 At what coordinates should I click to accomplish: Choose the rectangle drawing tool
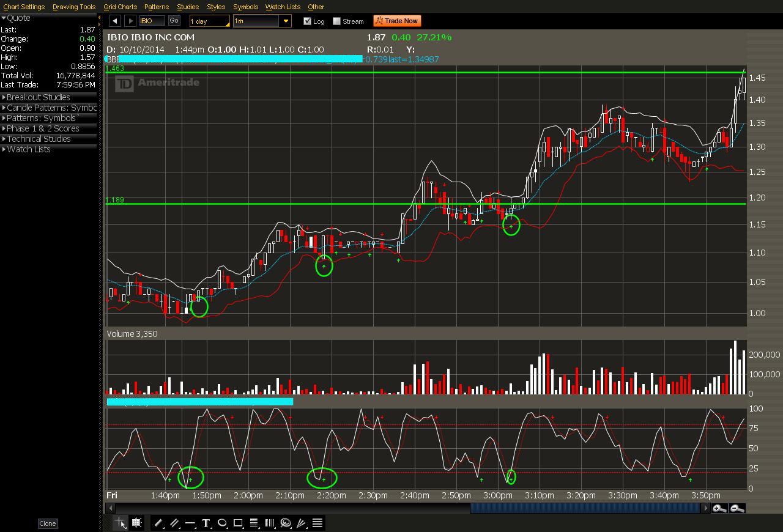[239, 523]
